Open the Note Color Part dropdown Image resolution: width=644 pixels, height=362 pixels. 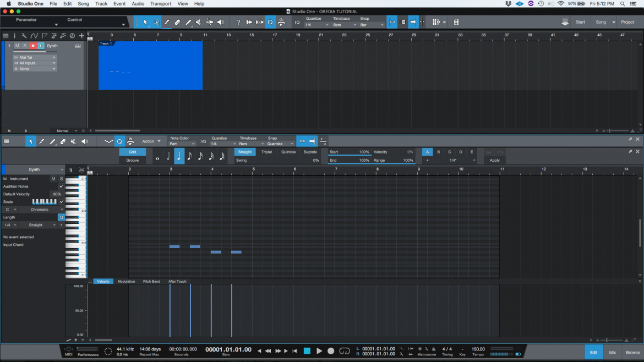point(182,144)
